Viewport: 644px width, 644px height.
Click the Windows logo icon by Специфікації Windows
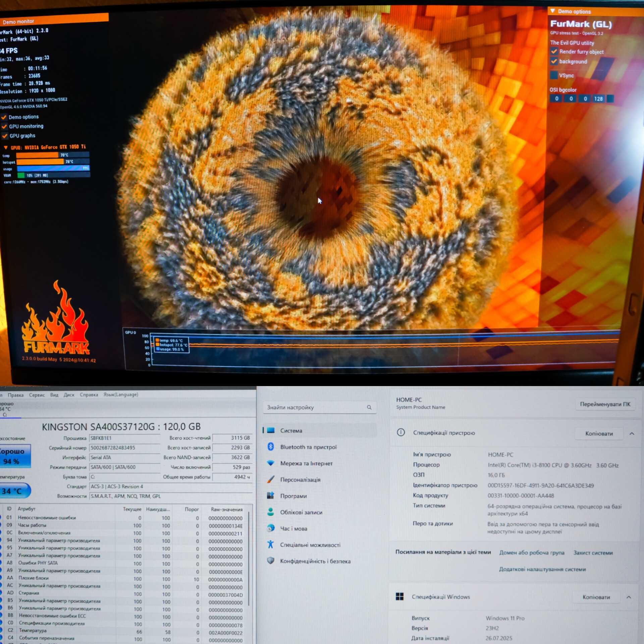399,596
